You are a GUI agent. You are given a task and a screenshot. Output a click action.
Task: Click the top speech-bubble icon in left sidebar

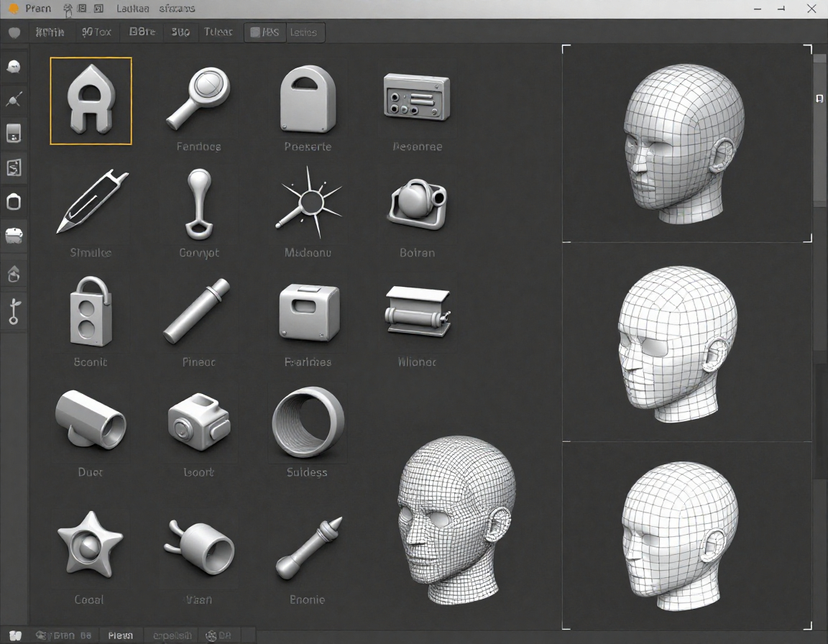pos(14,67)
